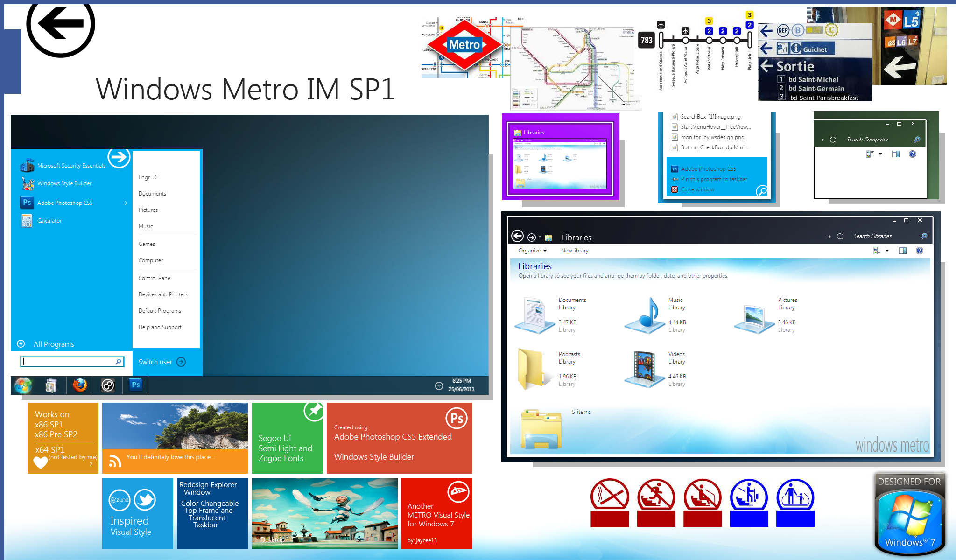The image size is (956, 560).
Task: Click the RSS icon on the orange tile
Action: tap(115, 462)
